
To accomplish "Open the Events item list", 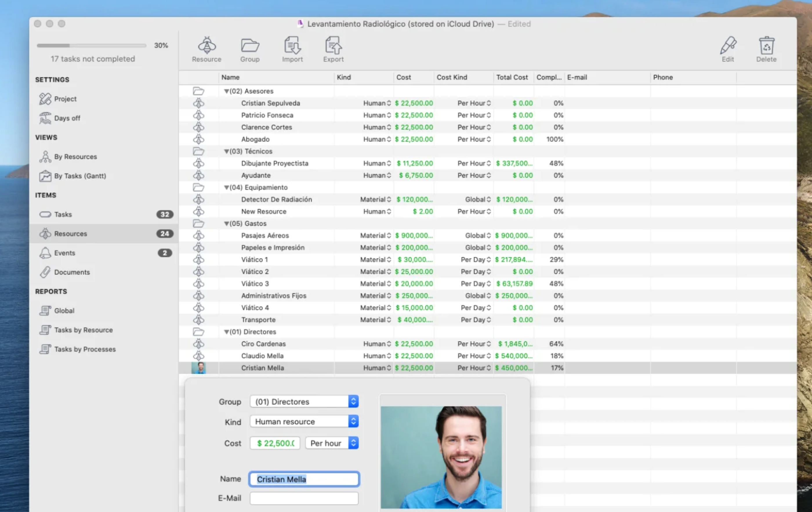I will point(104,253).
